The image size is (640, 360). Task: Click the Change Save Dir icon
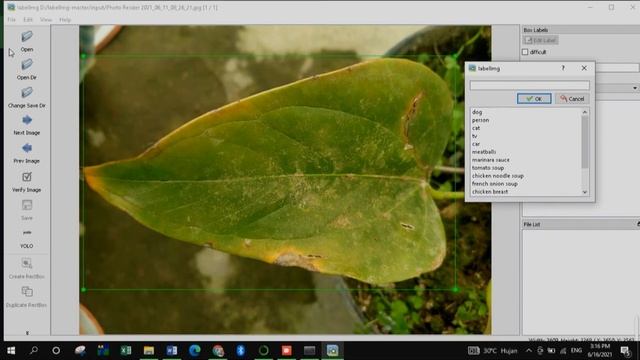point(27,93)
